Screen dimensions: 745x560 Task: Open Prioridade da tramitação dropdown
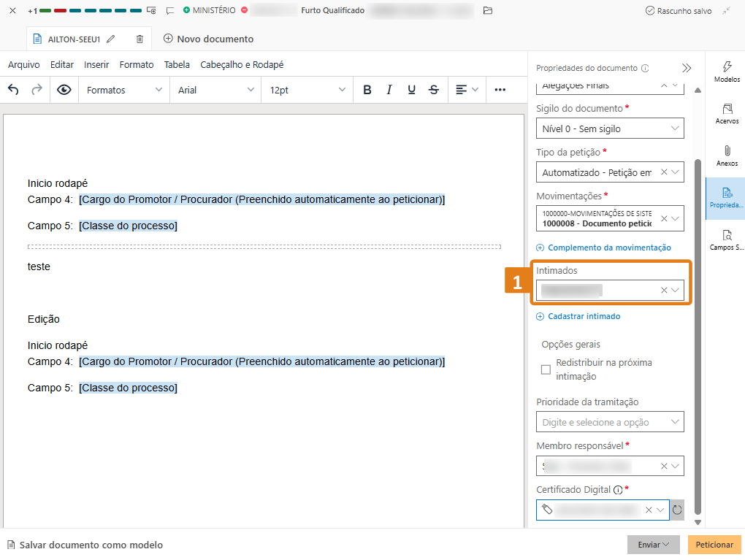tap(610, 422)
